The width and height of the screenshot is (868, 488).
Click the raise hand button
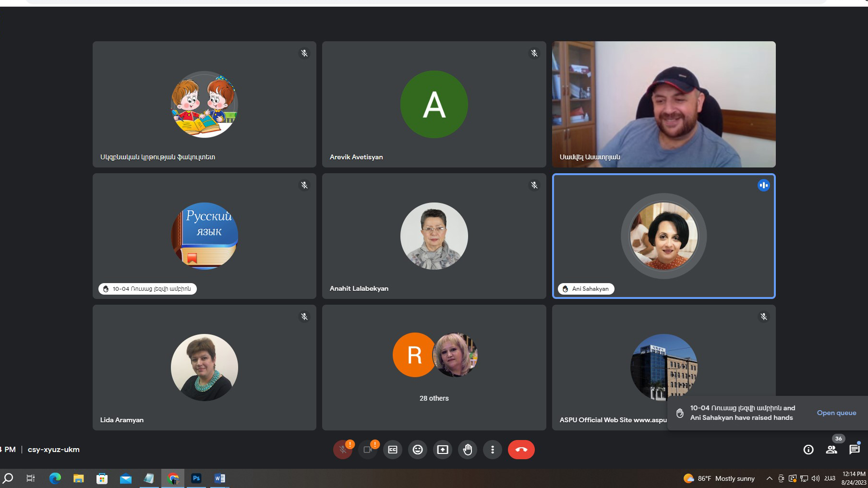[467, 450]
